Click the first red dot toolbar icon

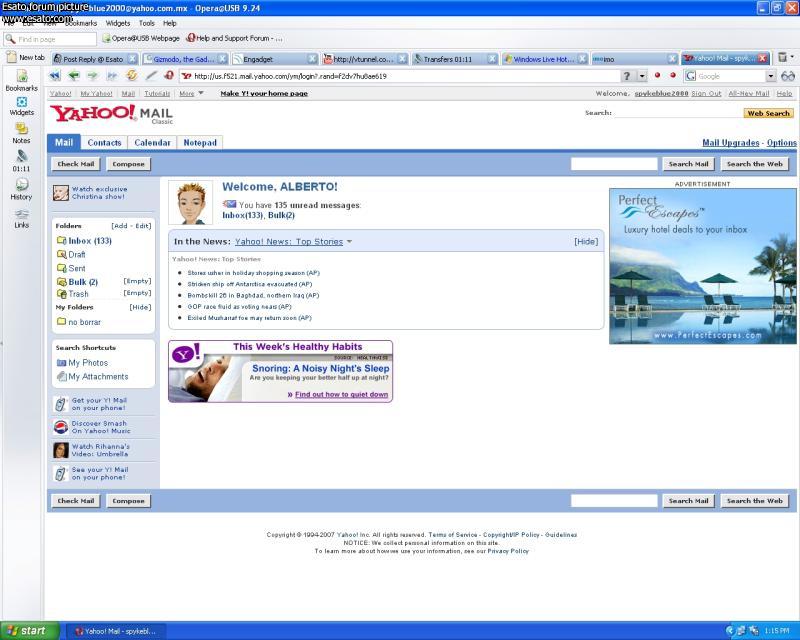coord(657,76)
